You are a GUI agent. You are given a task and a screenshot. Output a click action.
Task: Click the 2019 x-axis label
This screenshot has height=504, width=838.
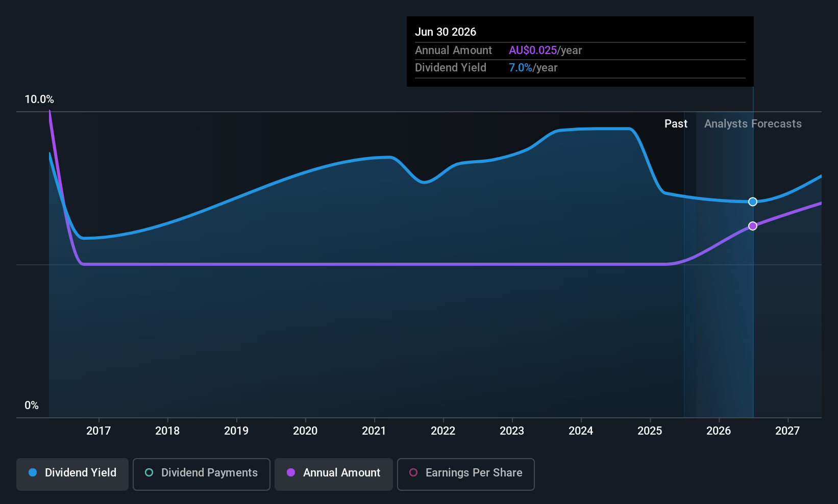click(x=236, y=431)
